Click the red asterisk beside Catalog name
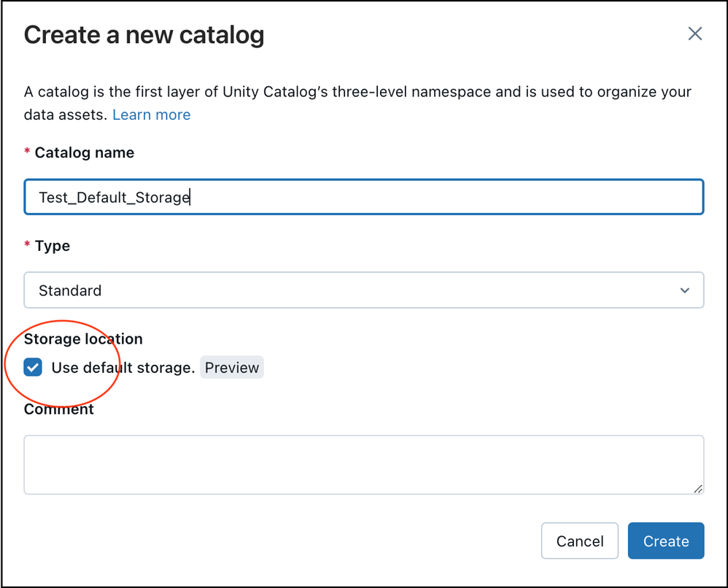728x588 pixels. (28, 153)
